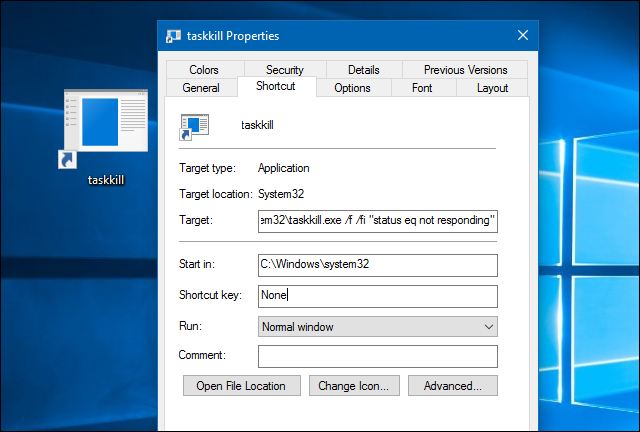Switch to the Colors tab
640x432 pixels.
204,70
